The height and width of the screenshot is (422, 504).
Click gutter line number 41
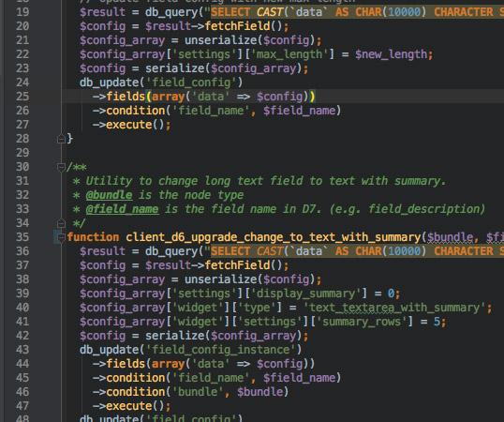[22, 322]
